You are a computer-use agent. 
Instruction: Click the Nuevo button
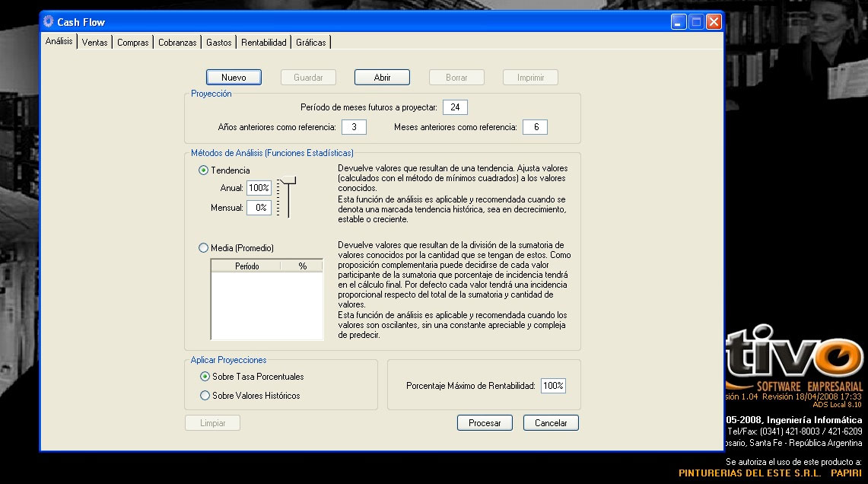click(x=234, y=78)
